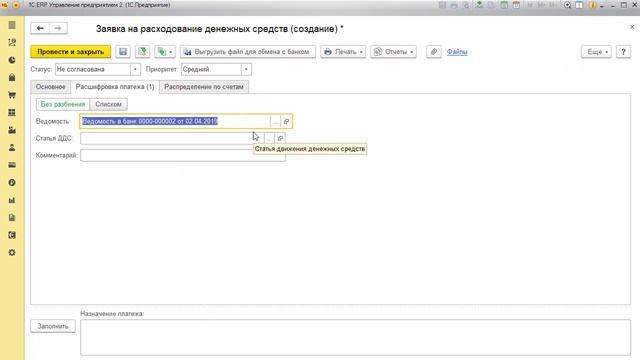The height and width of the screenshot is (360, 640).
Task: Open the purchases shopping-cart sidebar icon
Action: pyautogui.click(x=12, y=95)
